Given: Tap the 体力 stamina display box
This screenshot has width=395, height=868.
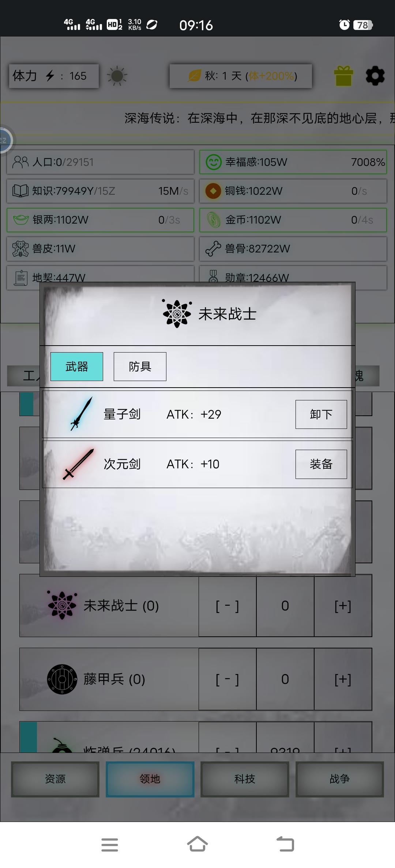Looking at the screenshot, I should (54, 76).
